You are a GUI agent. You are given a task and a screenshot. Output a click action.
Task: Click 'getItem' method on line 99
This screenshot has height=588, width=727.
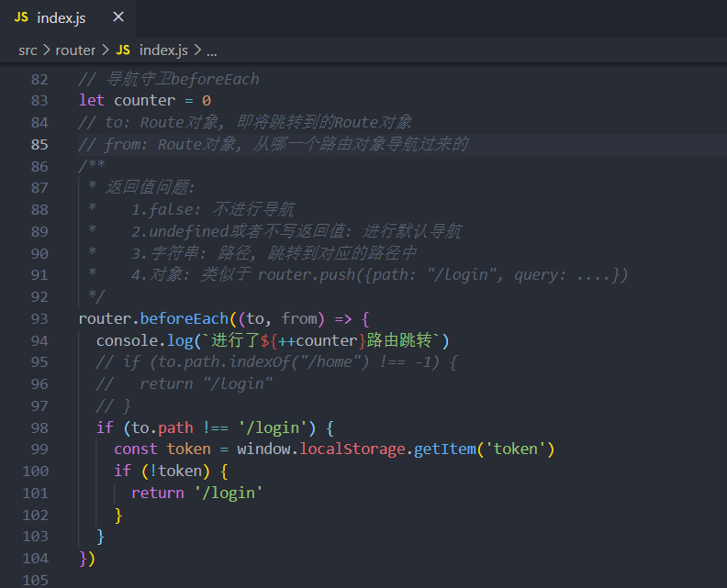[x=444, y=449]
